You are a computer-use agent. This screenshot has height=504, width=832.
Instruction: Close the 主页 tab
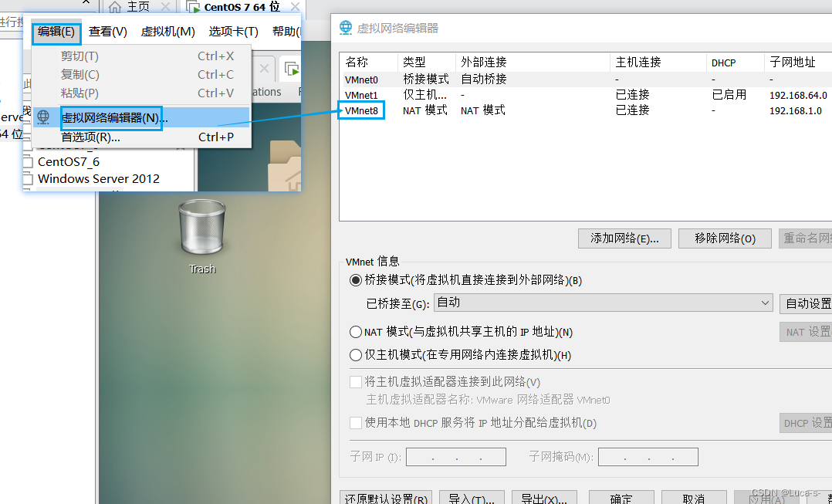pos(165,7)
